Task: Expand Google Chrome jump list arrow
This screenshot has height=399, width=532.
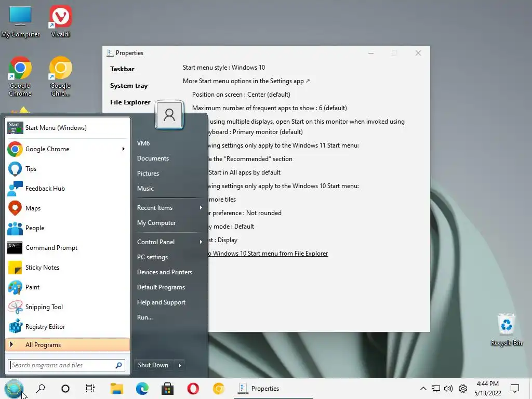Action: 124,149
